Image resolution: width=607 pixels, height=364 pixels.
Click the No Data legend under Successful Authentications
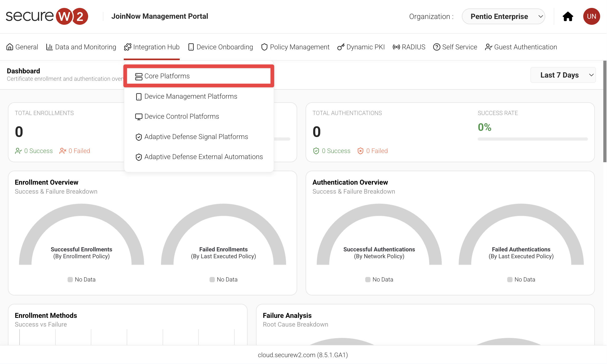[x=379, y=280]
